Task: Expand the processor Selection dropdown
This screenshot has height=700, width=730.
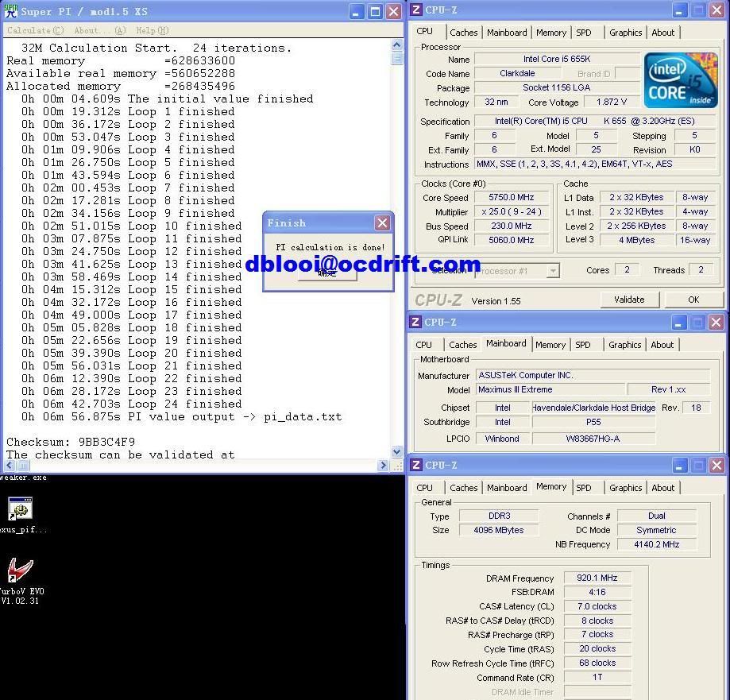Action: click(x=553, y=271)
